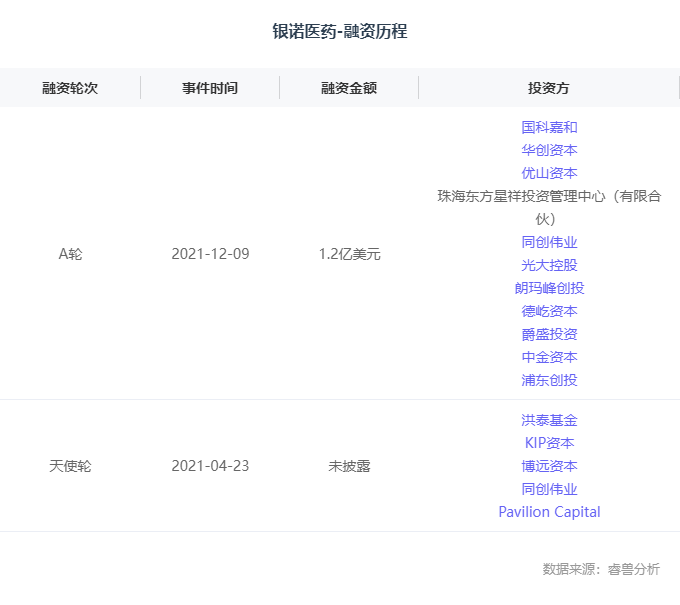This screenshot has width=680, height=605.
Task: Select the 事件时间 column header
Action: pos(210,88)
